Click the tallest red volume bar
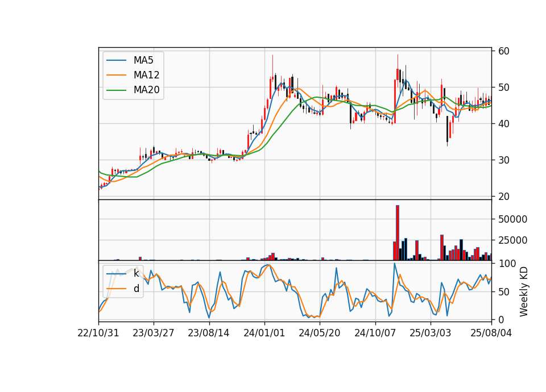 click(x=398, y=233)
